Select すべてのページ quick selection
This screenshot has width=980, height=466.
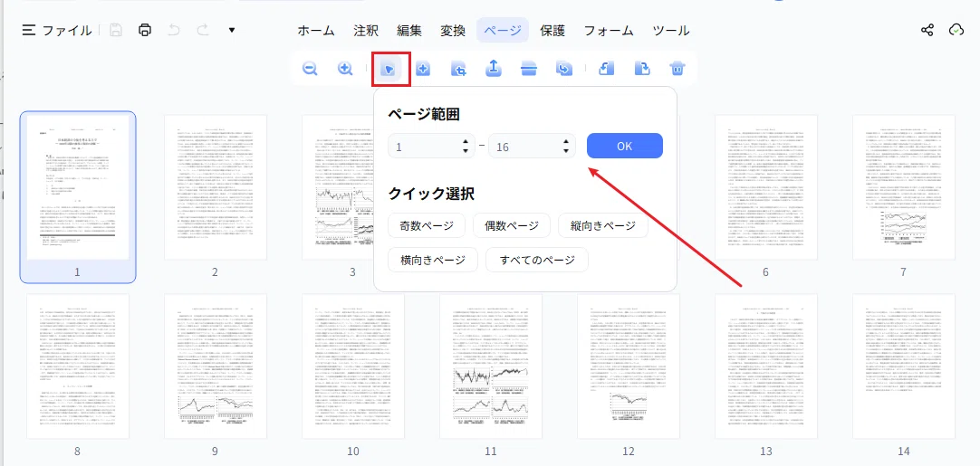(x=537, y=260)
